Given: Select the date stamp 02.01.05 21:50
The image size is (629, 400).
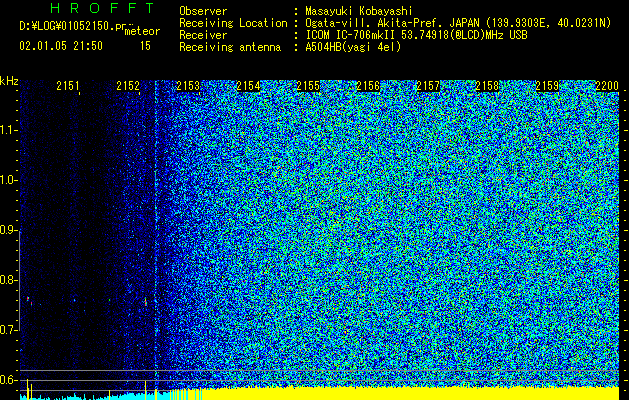Looking at the screenshot, I should coord(61,46).
